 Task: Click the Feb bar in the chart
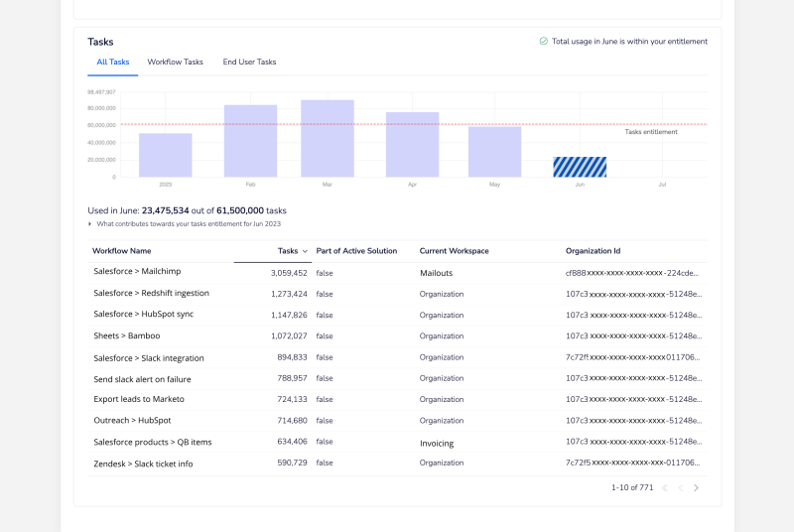point(250,141)
